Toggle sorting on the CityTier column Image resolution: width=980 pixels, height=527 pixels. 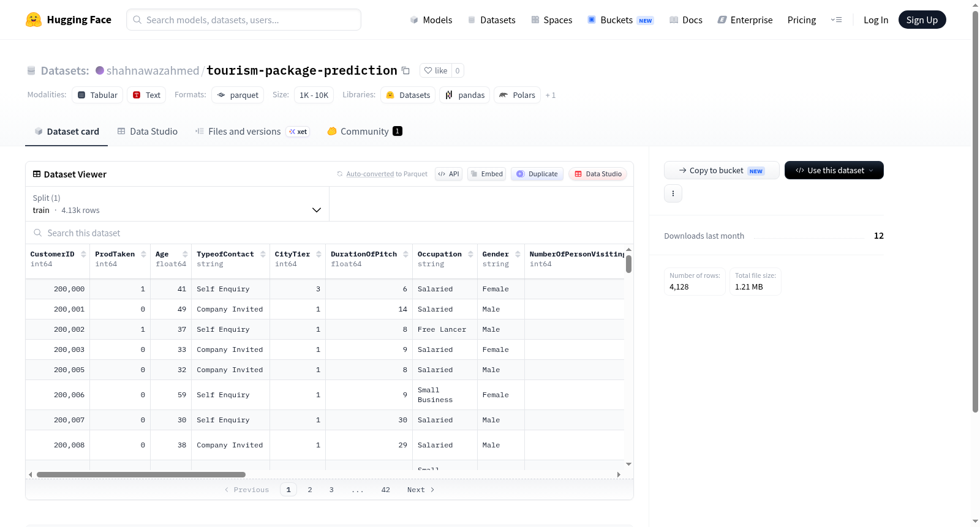coord(318,254)
